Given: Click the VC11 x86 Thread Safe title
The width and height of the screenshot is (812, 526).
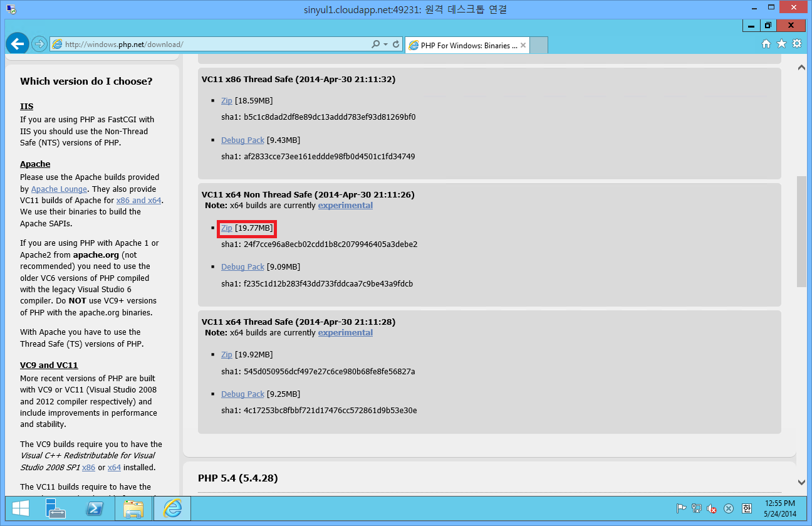Looking at the screenshot, I should point(298,80).
